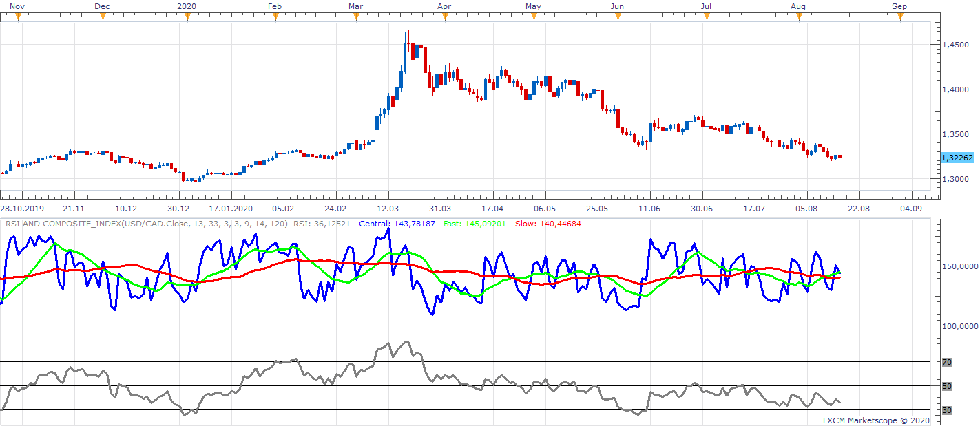Click the 28.10.2019 date label

[x=21, y=208]
